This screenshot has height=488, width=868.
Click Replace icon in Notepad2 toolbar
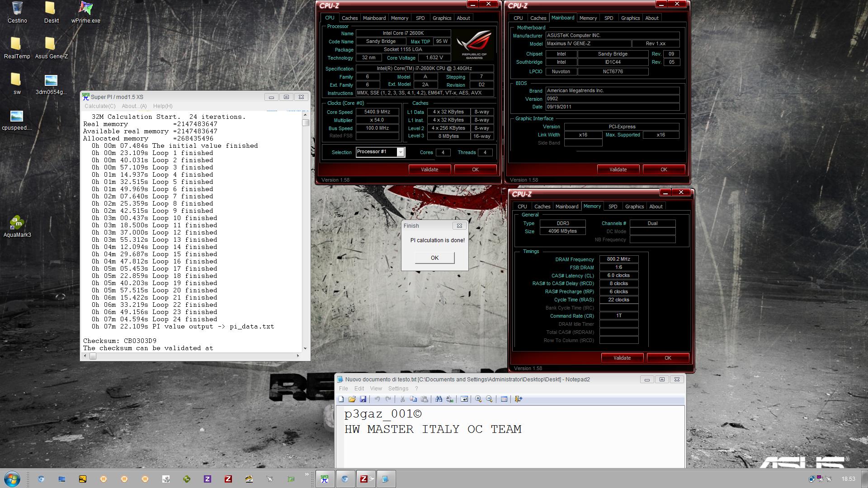coord(449,399)
